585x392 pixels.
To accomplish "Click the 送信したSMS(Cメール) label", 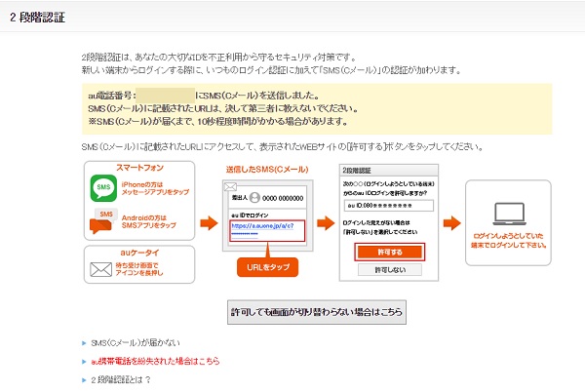I will pos(267,170).
